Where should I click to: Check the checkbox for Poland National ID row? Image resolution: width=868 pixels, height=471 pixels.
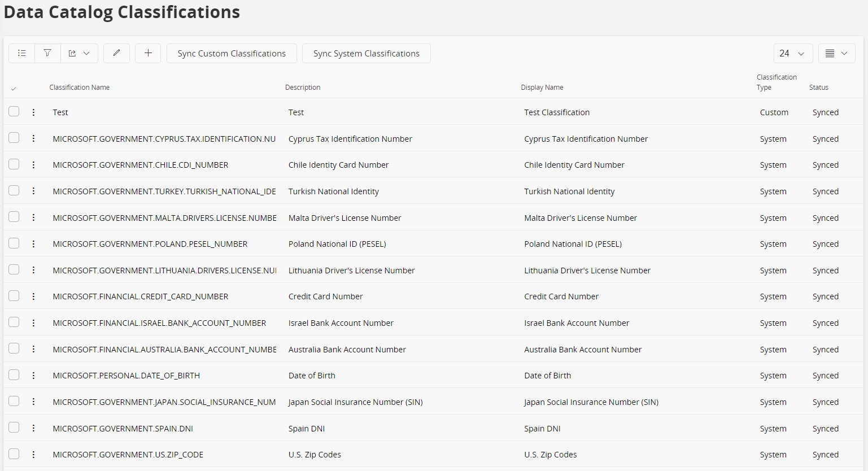point(14,243)
